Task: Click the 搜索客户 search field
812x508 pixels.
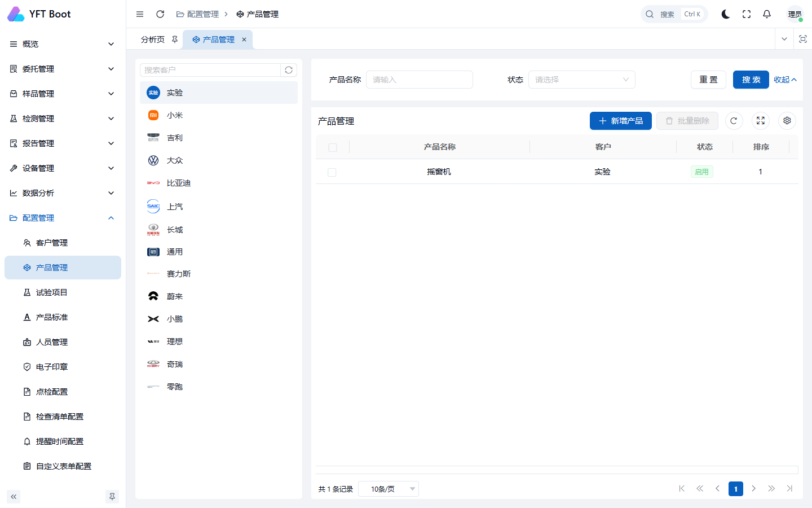Action: [x=210, y=70]
